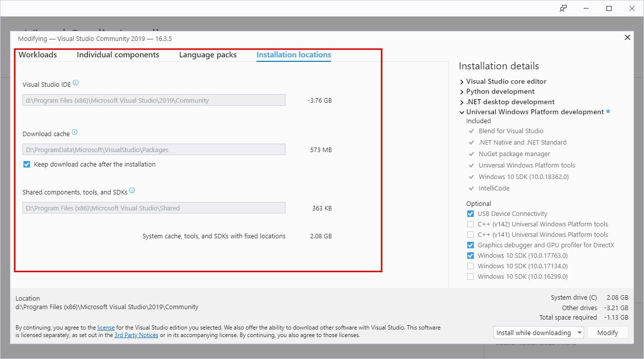The image size is (644, 359).
Task: Click the Download cache path field
Action: (x=154, y=150)
